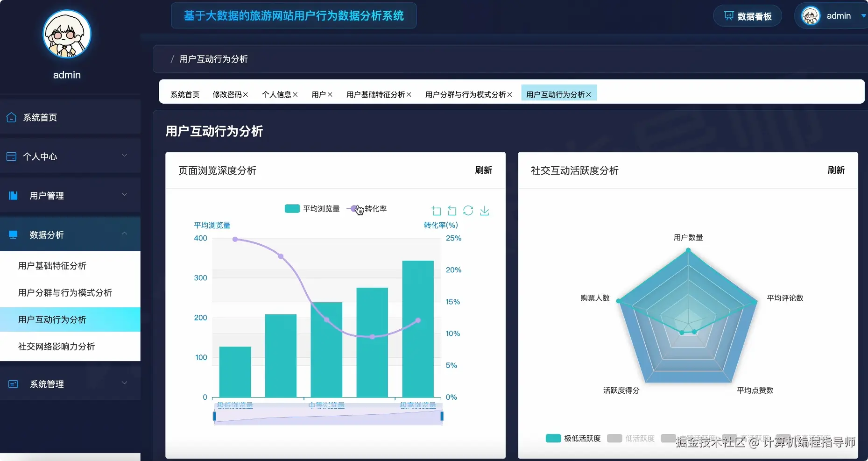Close the 用户 tab with its × button
Viewport: 868px width, 461px height.
329,94
